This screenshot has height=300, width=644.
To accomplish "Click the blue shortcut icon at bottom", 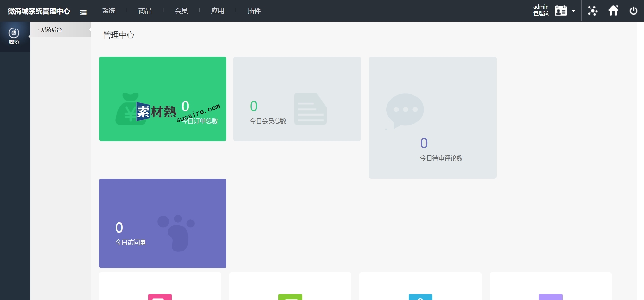I will pyautogui.click(x=420, y=297).
